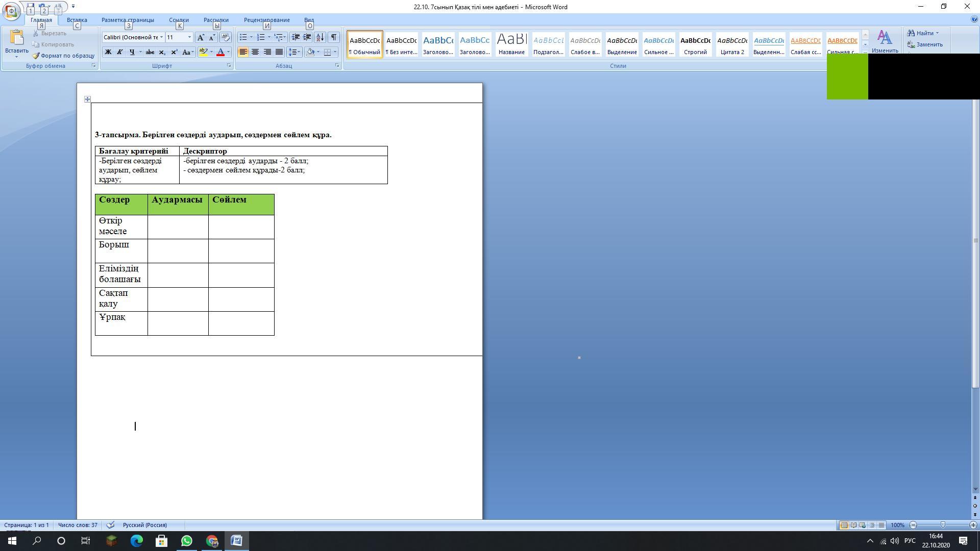Image resolution: width=980 pixels, height=551 pixels.
Task: Click the superscript icon
Action: (174, 52)
